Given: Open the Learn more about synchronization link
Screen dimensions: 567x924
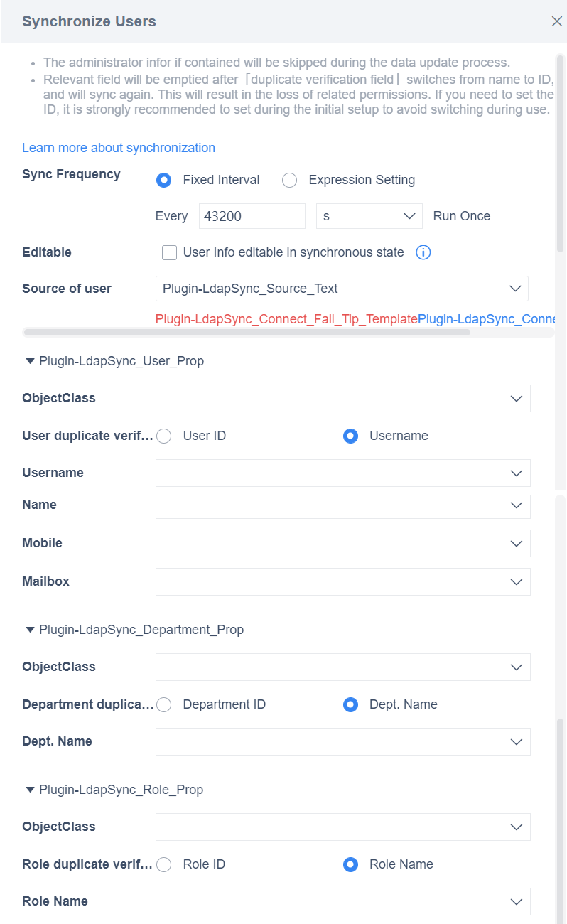Looking at the screenshot, I should click(x=118, y=148).
